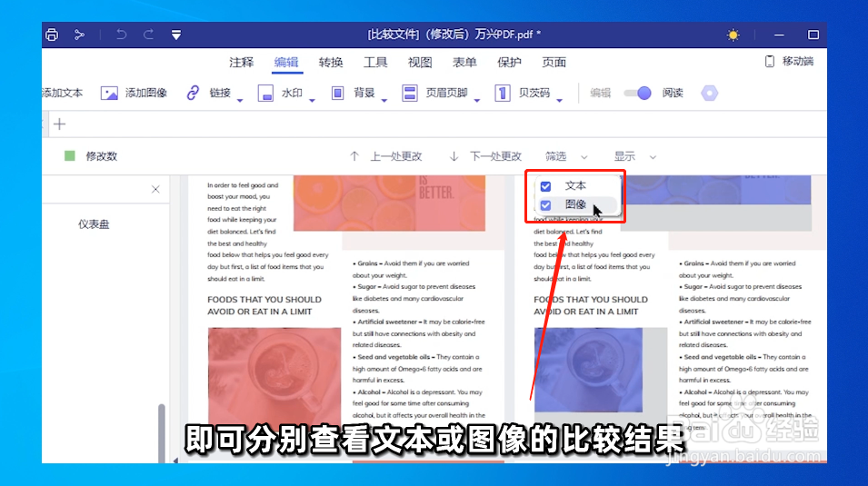Click the purple hexagon icon after 阅读
Viewport: 868px width, 486px height.
tap(709, 93)
